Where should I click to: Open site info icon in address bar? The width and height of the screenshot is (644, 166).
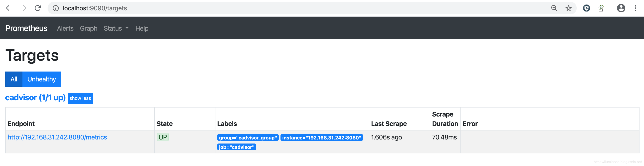[56, 8]
